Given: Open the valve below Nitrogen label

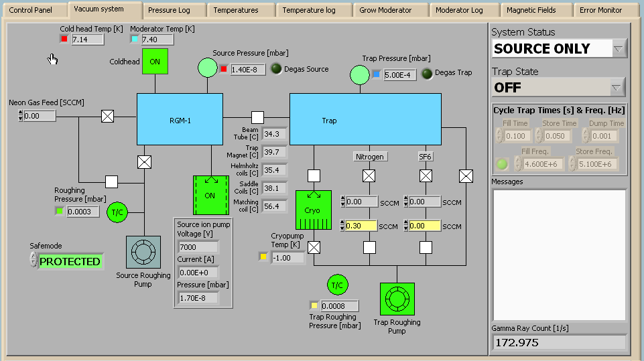Looking at the screenshot, I should point(369,176).
